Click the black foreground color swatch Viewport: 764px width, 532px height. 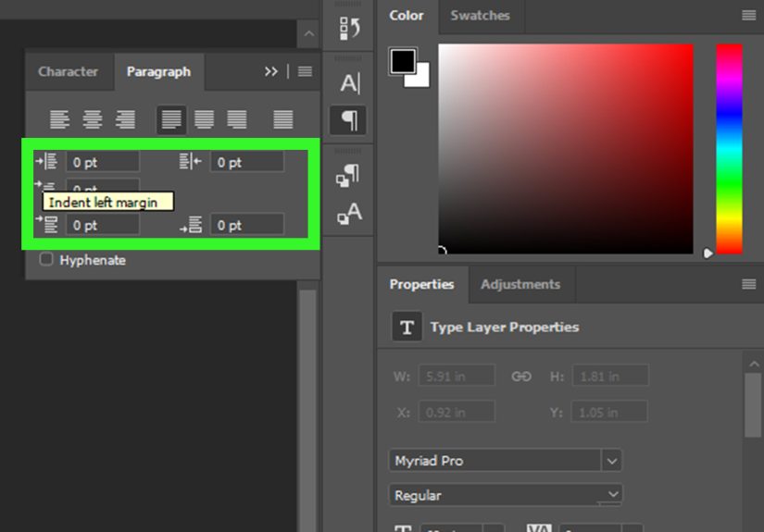(403, 60)
